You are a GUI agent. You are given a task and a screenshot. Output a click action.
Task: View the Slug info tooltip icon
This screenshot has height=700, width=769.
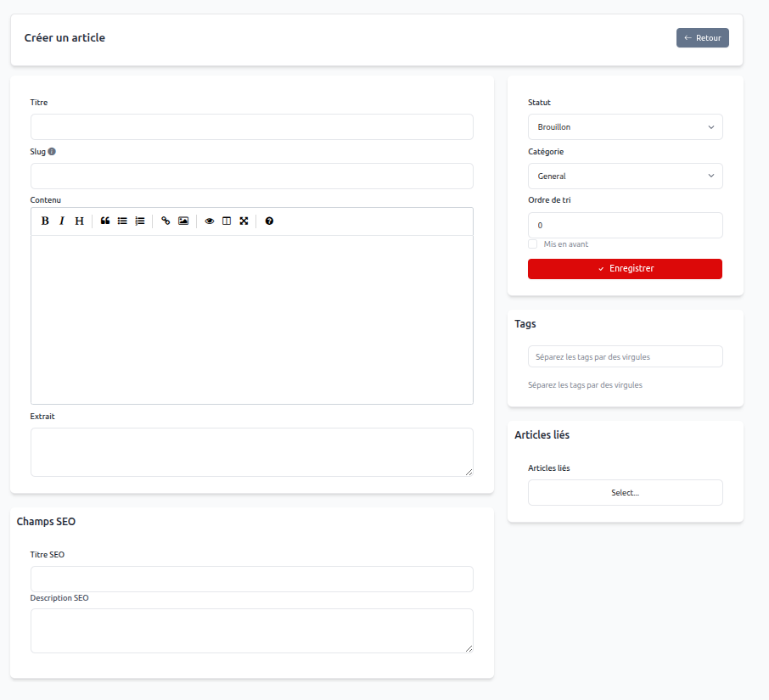tap(53, 151)
